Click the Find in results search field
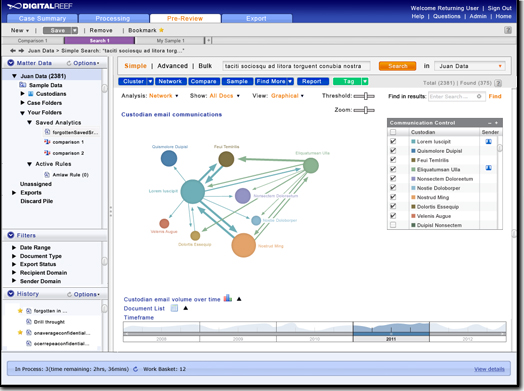 point(456,97)
